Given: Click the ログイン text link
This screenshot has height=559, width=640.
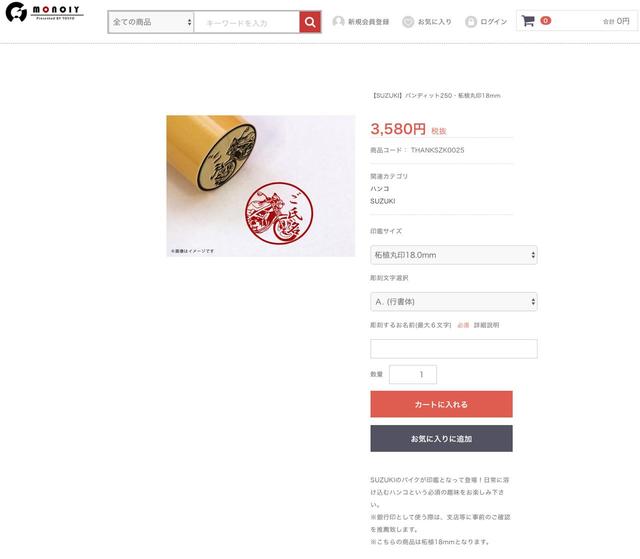Looking at the screenshot, I should point(493,22).
